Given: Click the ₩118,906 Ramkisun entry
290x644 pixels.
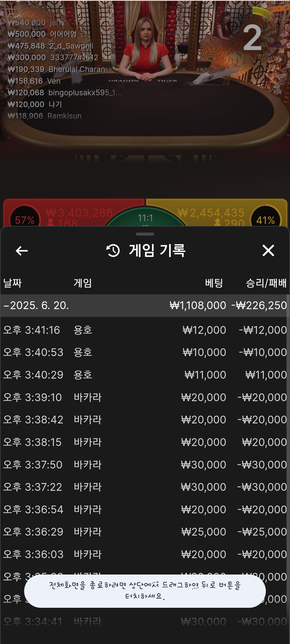Looking at the screenshot, I should point(45,116).
